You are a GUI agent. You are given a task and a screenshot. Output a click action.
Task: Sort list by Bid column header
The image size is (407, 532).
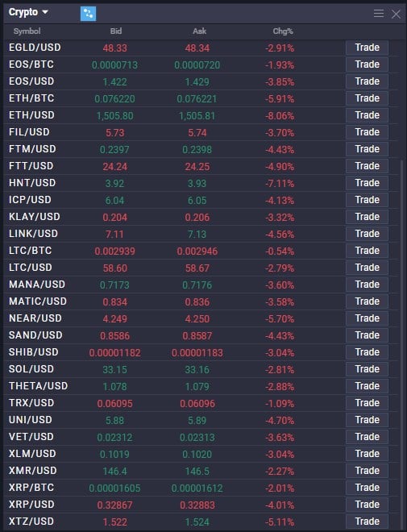point(116,31)
